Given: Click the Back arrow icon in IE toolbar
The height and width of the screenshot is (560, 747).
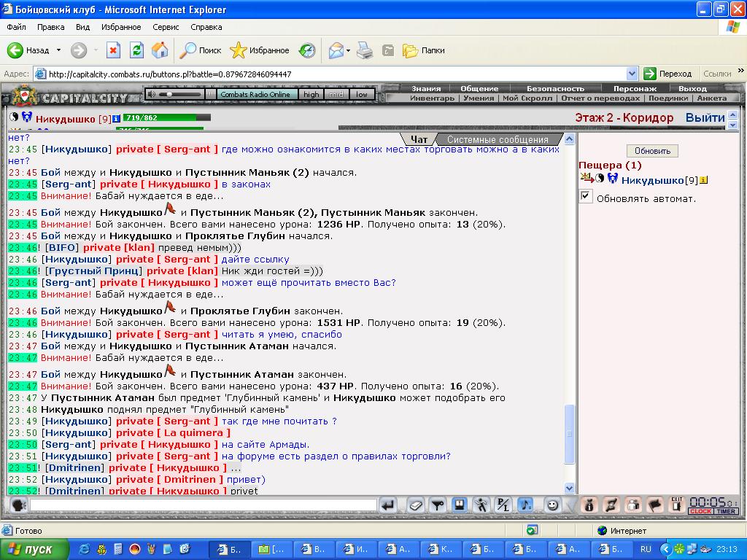Looking at the screenshot, I should (15, 50).
